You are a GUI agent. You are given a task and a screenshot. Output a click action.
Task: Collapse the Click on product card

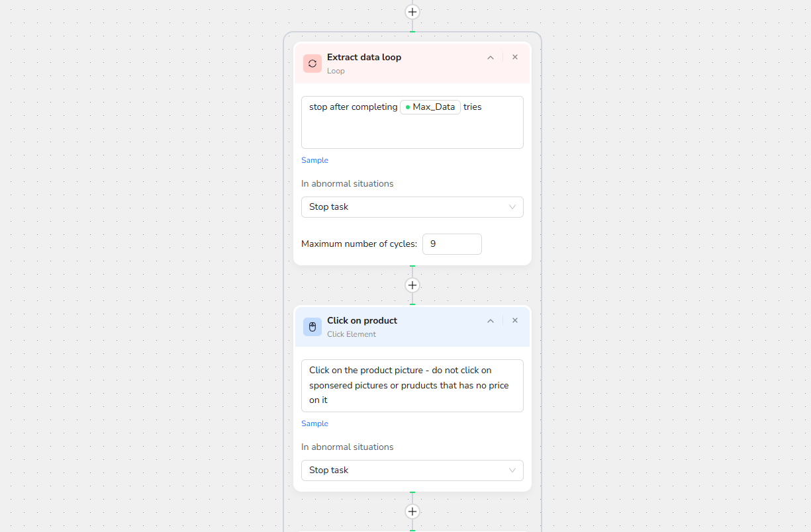click(491, 321)
